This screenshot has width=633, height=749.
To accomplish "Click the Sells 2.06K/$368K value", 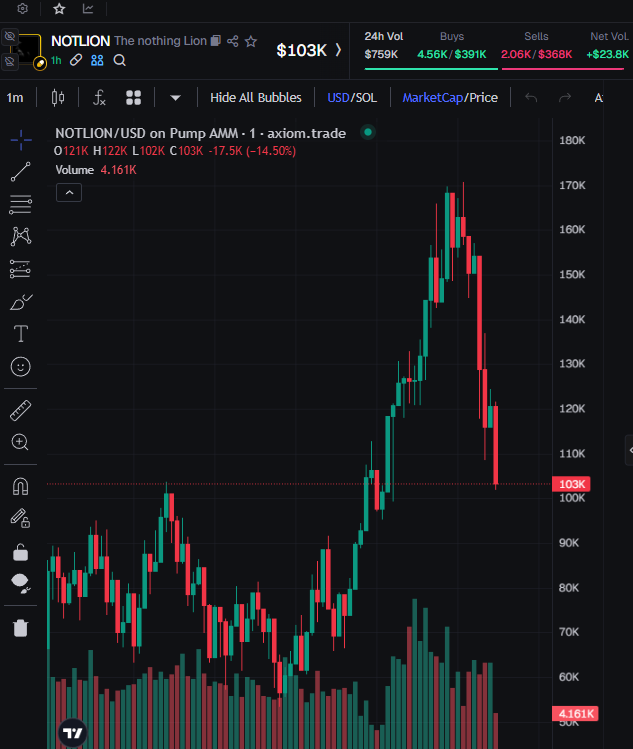I will coord(536,54).
